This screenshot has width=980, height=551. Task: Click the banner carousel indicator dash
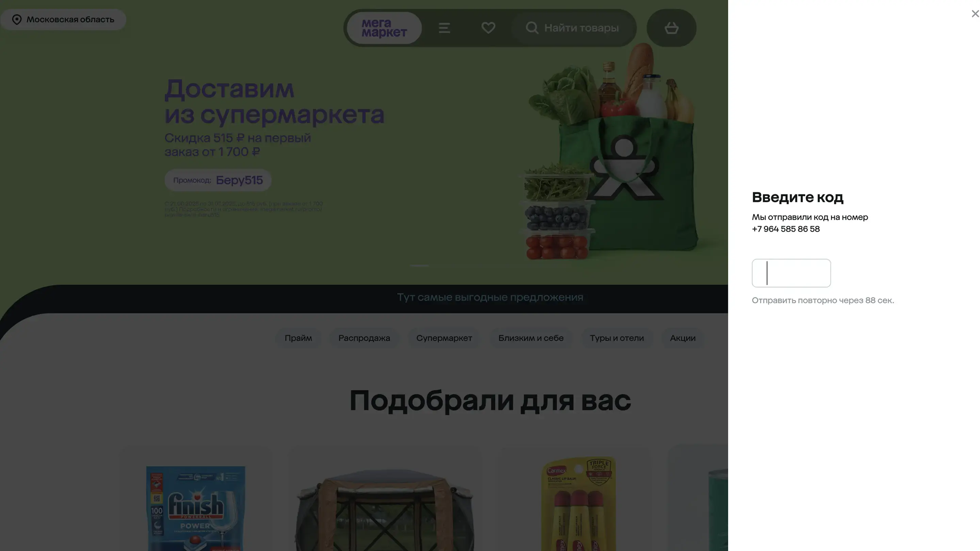[419, 265]
